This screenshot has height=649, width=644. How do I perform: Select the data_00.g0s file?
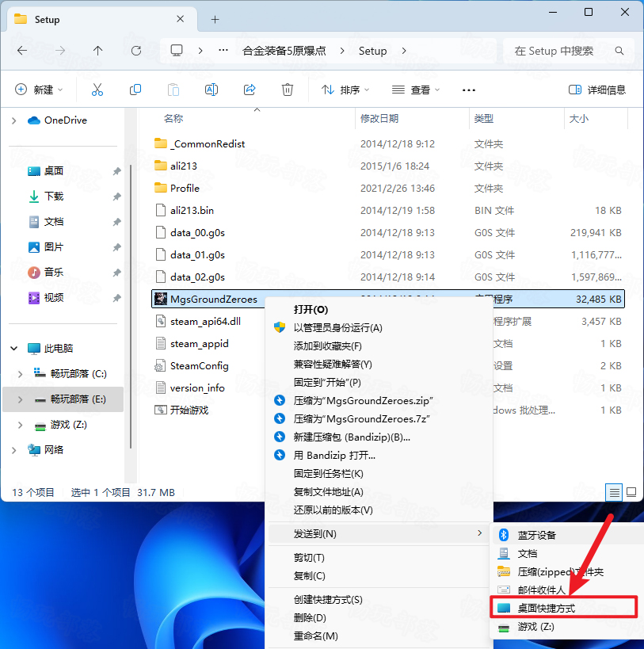click(388, 233)
